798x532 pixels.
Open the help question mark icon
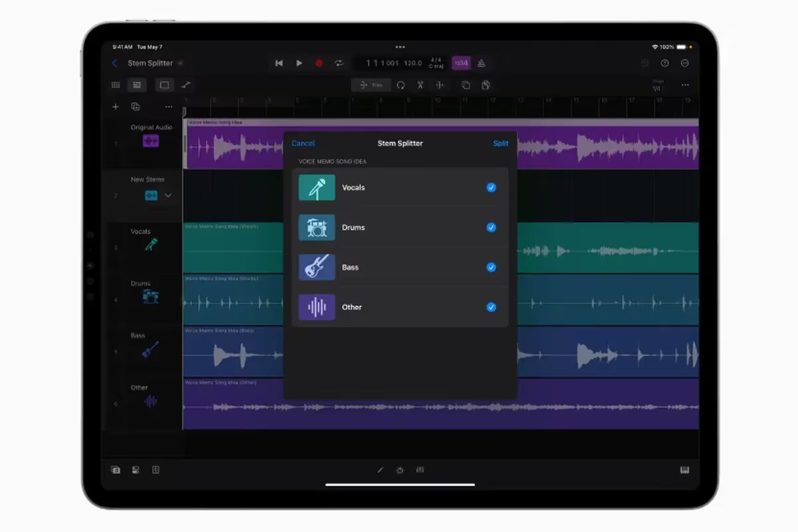click(664, 63)
